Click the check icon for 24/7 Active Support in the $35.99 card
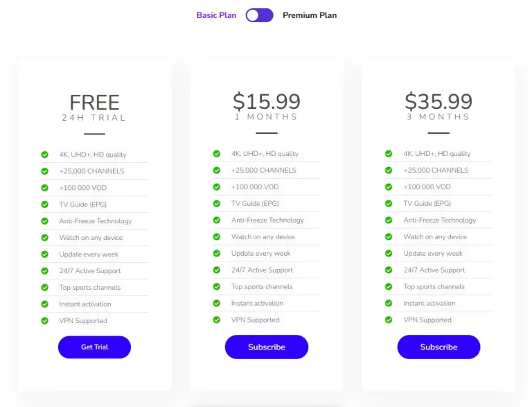The height and width of the screenshot is (407, 532). click(389, 270)
